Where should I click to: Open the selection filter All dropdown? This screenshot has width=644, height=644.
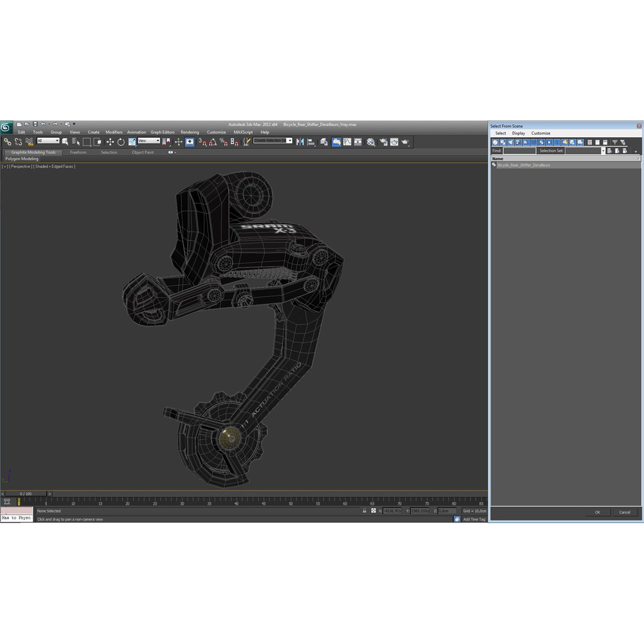coord(48,141)
